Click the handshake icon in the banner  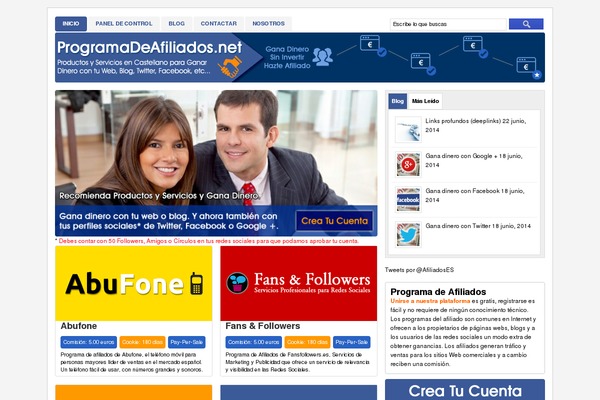click(230, 67)
